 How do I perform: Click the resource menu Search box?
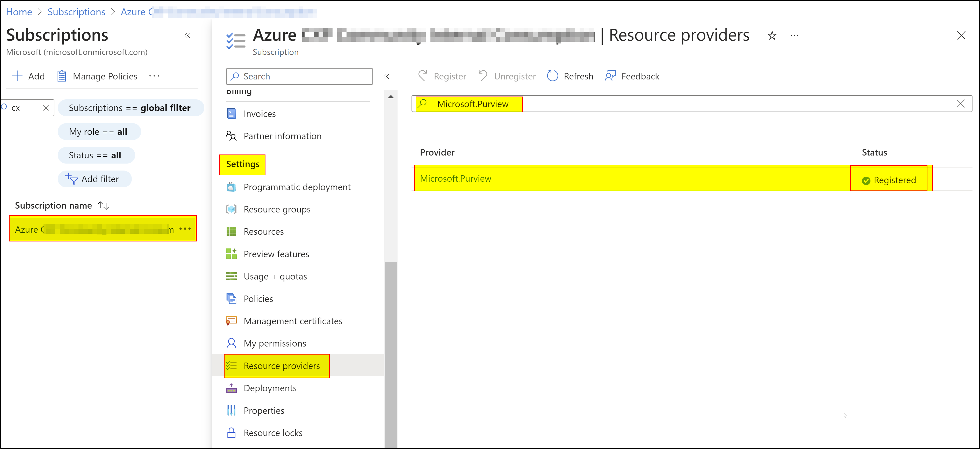299,76
